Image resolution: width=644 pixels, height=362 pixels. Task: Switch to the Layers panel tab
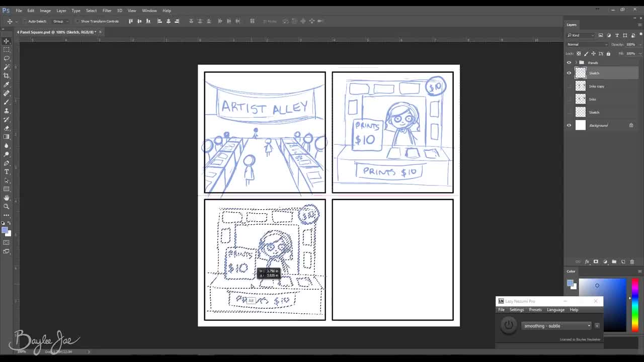572,25
